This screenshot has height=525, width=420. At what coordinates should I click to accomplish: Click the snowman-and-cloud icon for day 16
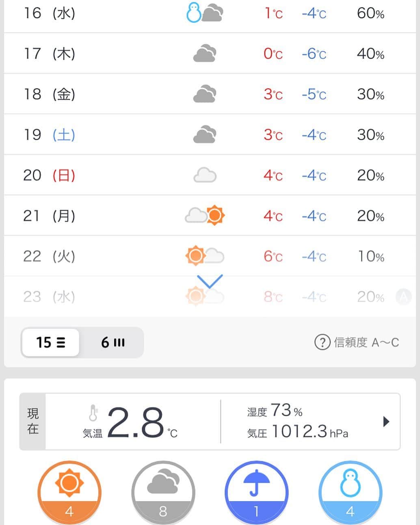coord(204,13)
